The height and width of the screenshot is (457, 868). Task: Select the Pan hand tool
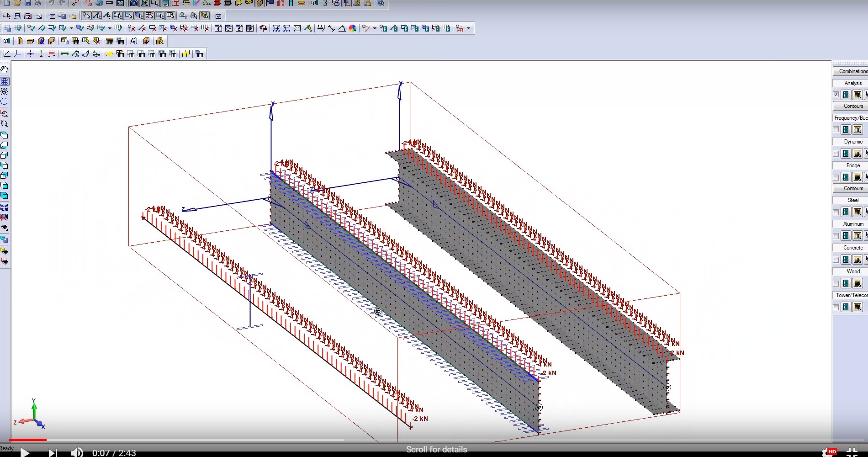(x=5, y=70)
